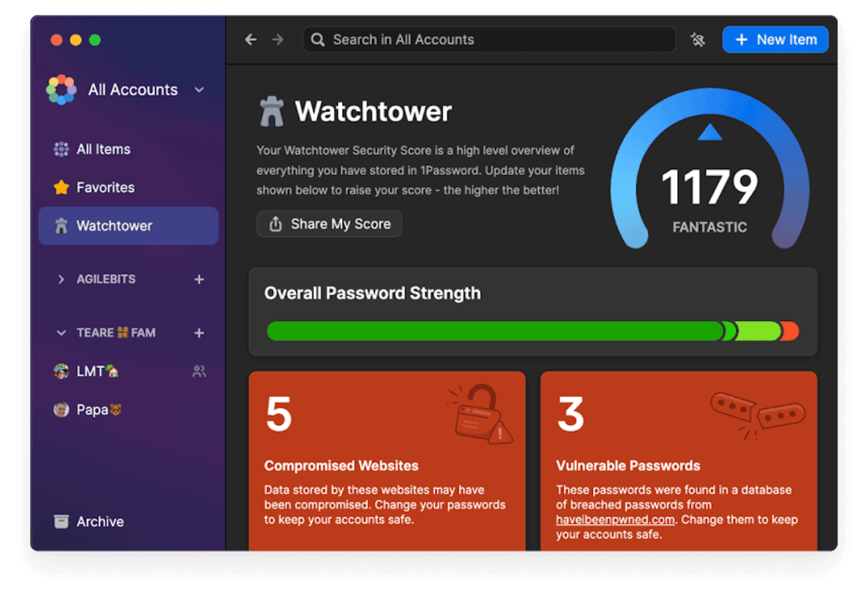Expand the AGILEBITS vault section
868x596 pixels.
pyautogui.click(x=61, y=279)
